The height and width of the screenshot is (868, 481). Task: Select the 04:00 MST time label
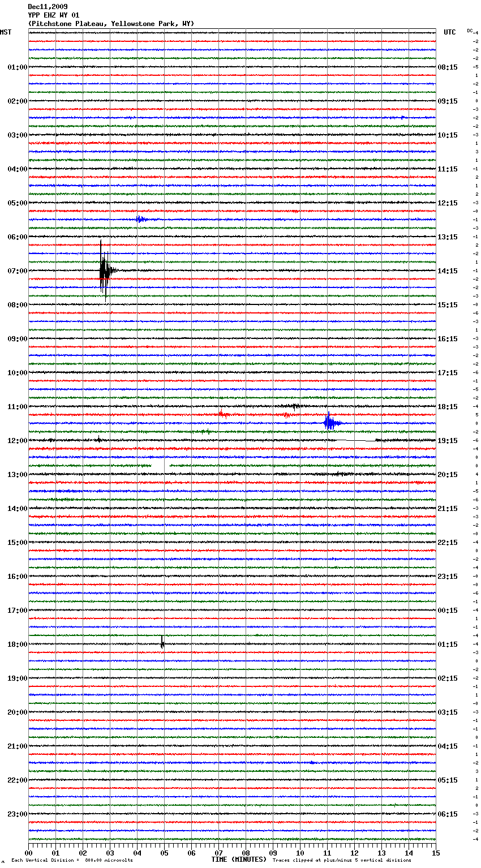click(x=17, y=169)
